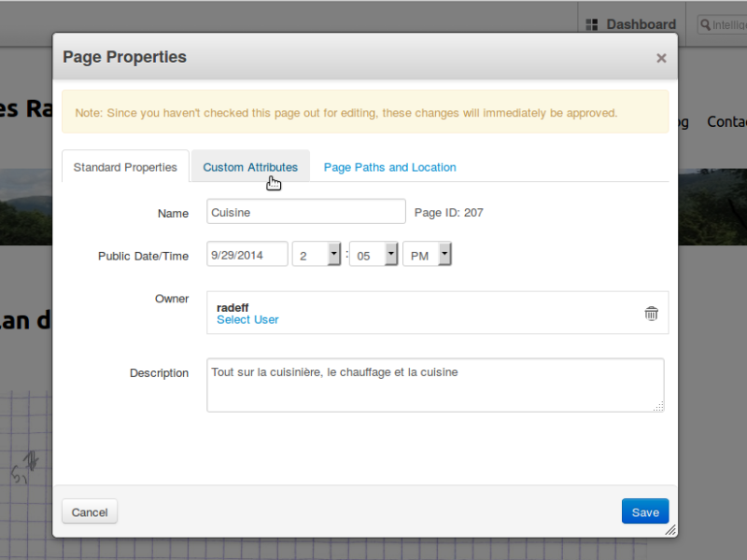Switch to the Custom Attributes tab
The height and width of the screenshot is (560, 747).
pos(250,167)
